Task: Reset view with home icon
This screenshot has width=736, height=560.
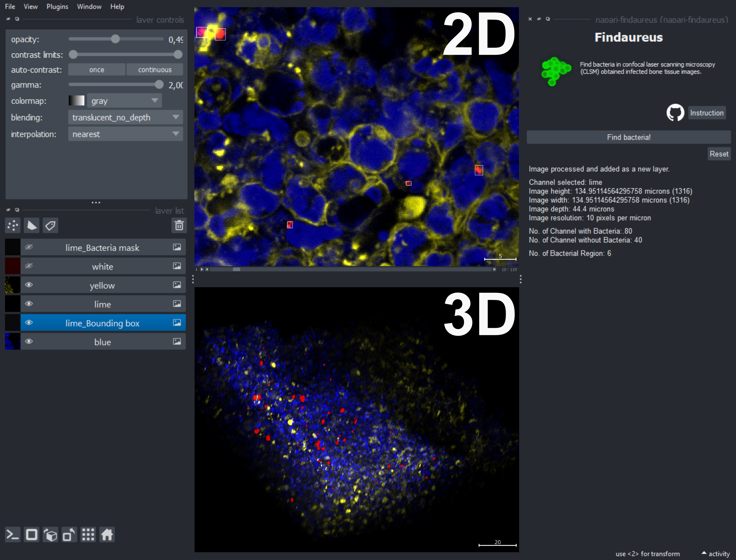Action: point(107,535)
